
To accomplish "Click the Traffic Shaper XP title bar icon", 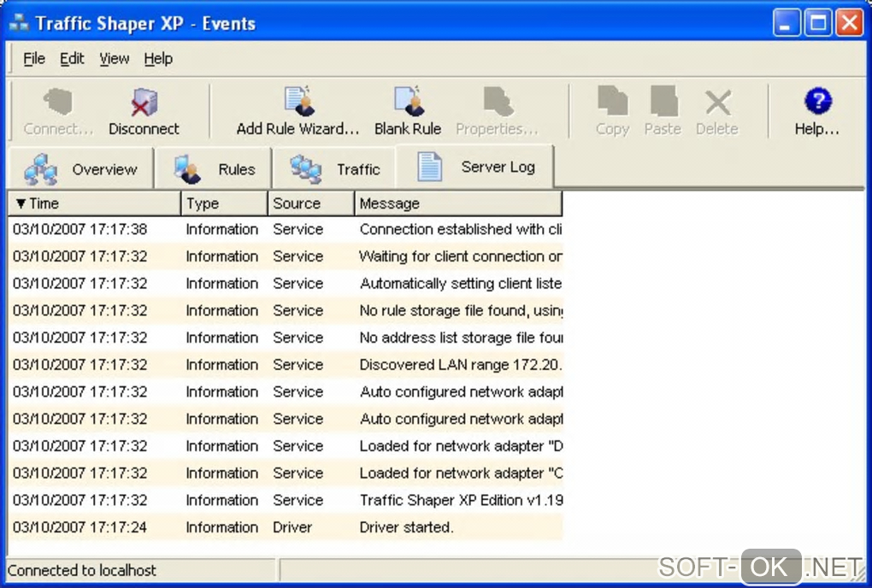I will [x=19, y=23].
